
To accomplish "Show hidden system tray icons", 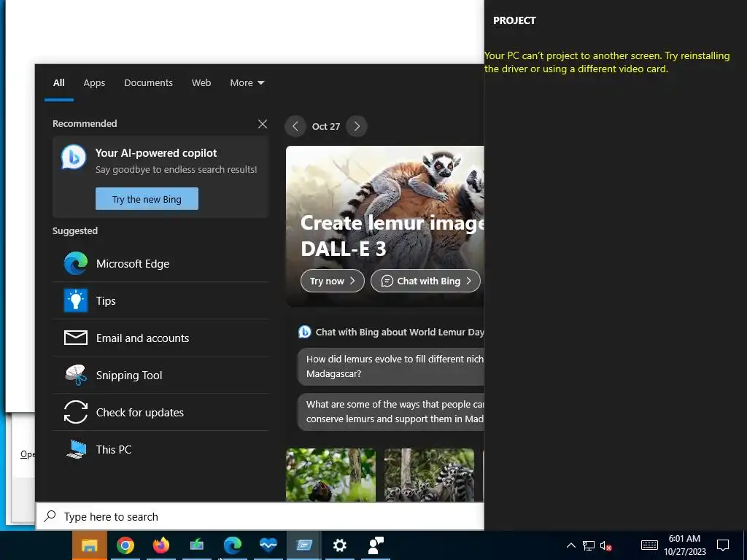I will pos(570,545).
